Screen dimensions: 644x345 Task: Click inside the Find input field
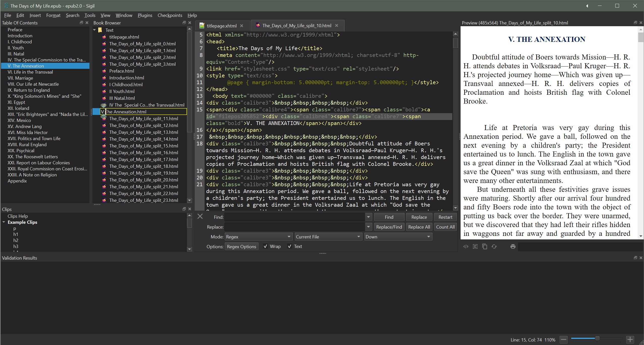point(294,217)
